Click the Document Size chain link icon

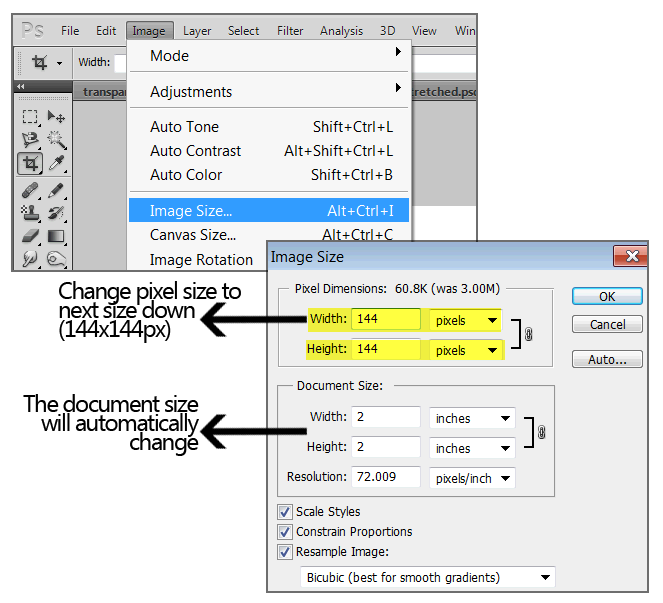(x=541, y=432)
